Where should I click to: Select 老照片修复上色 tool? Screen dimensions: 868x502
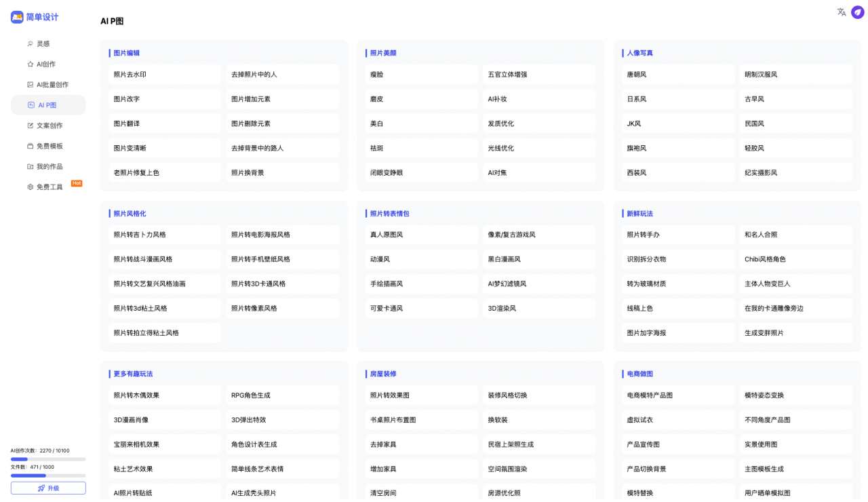[165, 173]
